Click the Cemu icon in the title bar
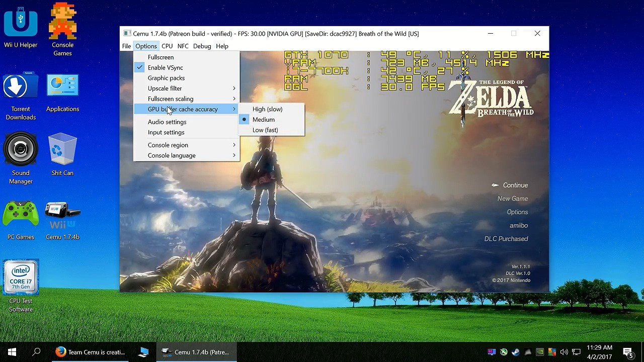Screen dimensions: 644x362 pos(127,34)
